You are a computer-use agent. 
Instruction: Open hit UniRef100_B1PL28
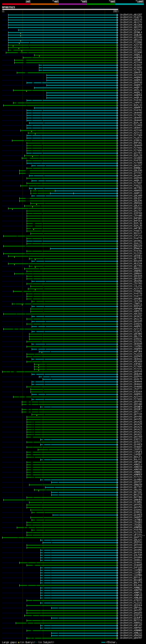(131, 156)
